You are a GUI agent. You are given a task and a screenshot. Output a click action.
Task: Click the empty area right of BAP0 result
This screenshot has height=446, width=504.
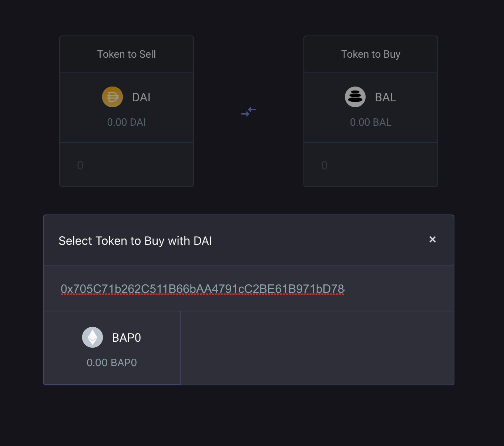click(x=317, y=348)
